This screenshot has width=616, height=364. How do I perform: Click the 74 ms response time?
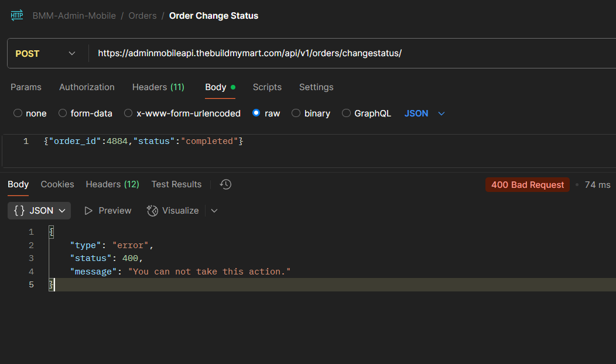(597, 184)
